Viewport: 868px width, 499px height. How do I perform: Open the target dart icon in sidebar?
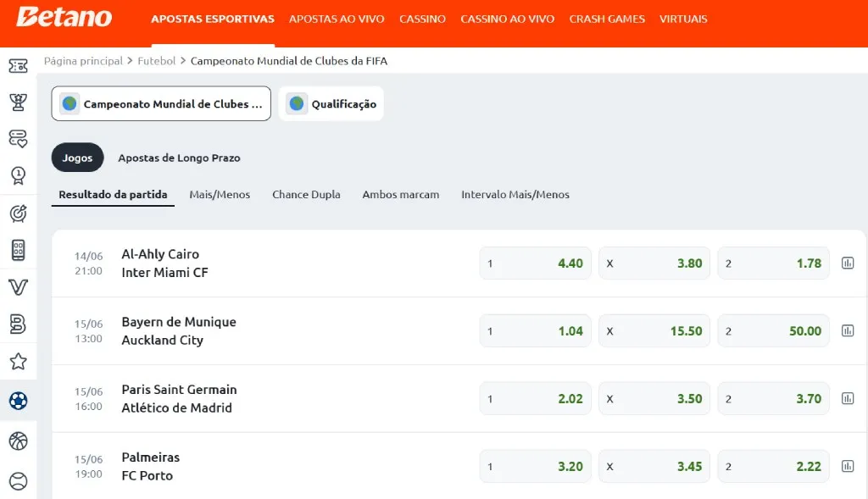[18, 213]
